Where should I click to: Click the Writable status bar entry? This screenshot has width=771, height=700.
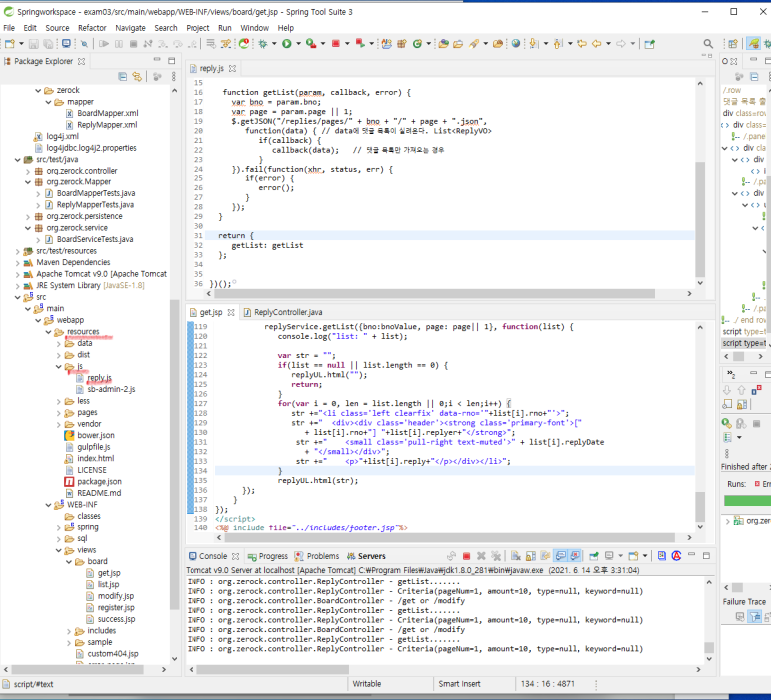pos(367,684)
